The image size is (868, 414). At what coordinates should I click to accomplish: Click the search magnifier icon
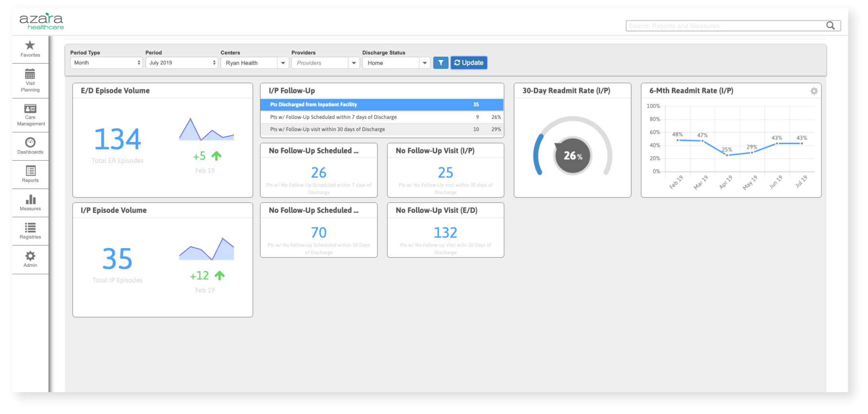tap(831, 25)
